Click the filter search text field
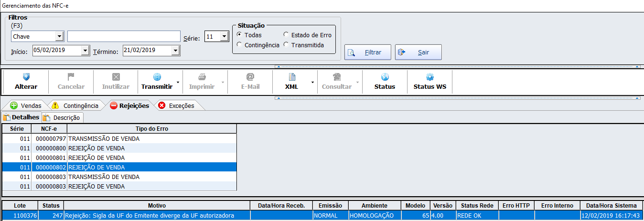Screen dimensions: 644x221 [123, 37]
